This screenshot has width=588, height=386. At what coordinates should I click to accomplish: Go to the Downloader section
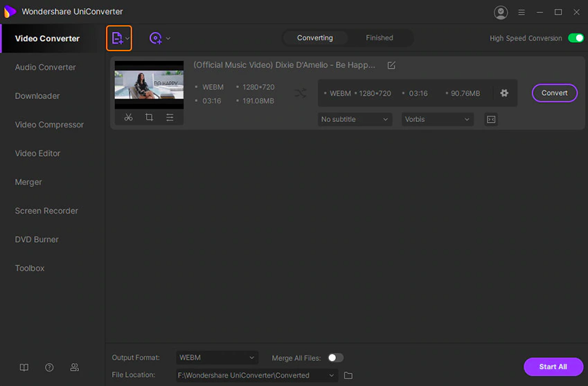point(37,96)
